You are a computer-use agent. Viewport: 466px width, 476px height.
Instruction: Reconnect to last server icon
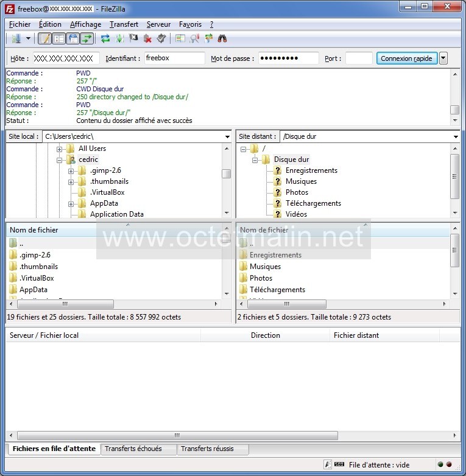[x=161, y=38]
